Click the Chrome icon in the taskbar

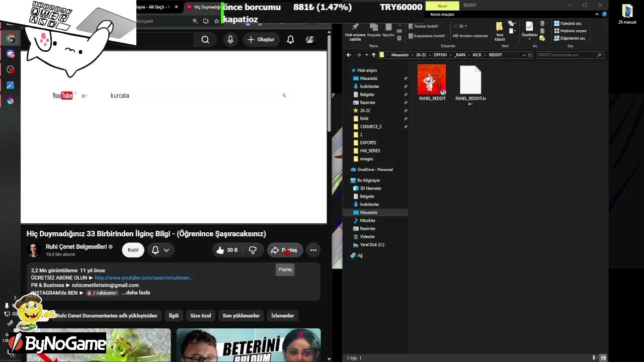coord(11,38)
